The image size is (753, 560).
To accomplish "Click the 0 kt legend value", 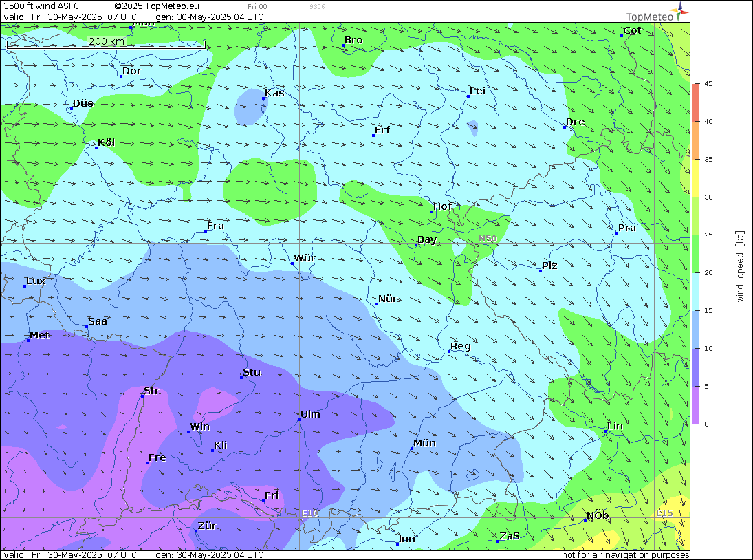I will tap(706, 424).
